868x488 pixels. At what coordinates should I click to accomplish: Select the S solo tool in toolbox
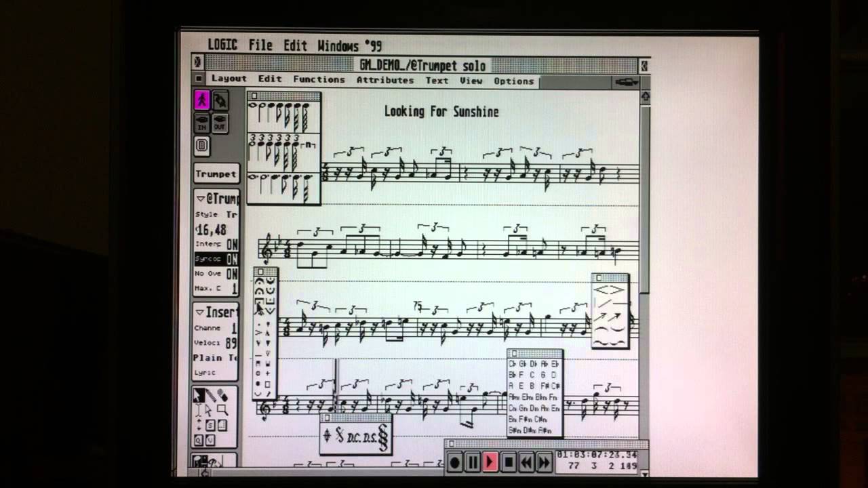point(210,425)
